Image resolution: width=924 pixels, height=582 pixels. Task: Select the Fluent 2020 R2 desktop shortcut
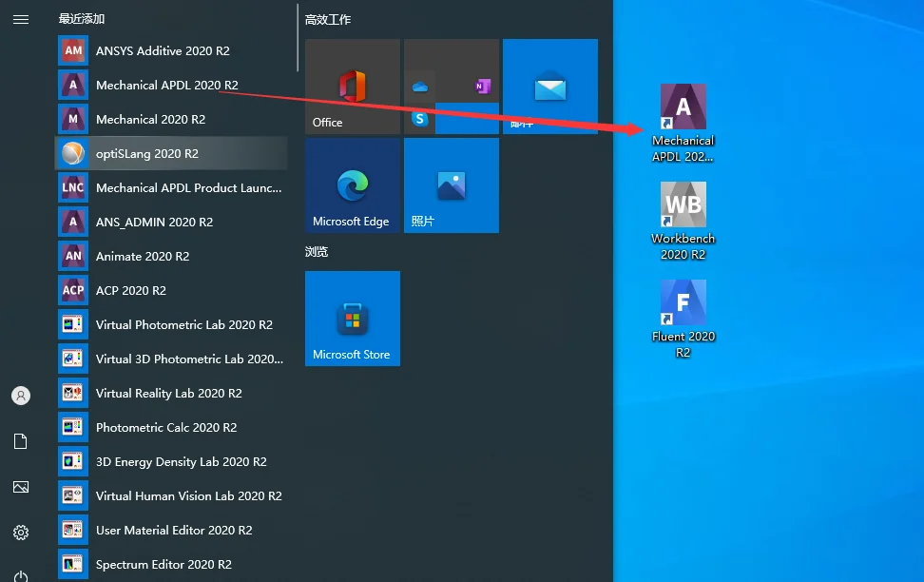click(x=683, y=319)
